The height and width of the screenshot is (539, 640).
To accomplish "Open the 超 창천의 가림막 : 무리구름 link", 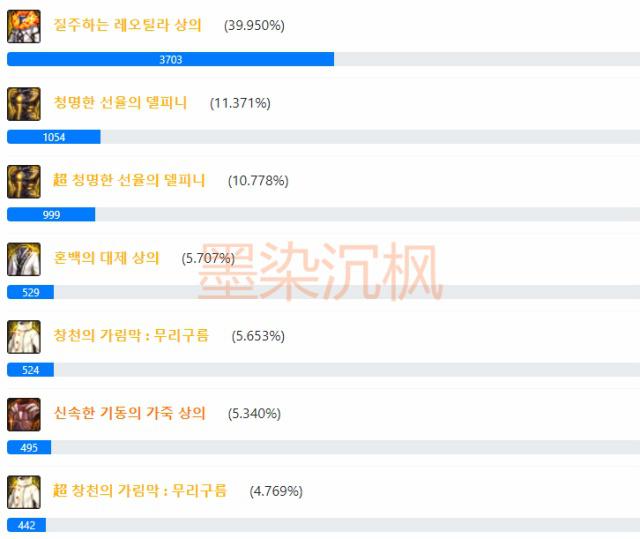I will 140,490.
